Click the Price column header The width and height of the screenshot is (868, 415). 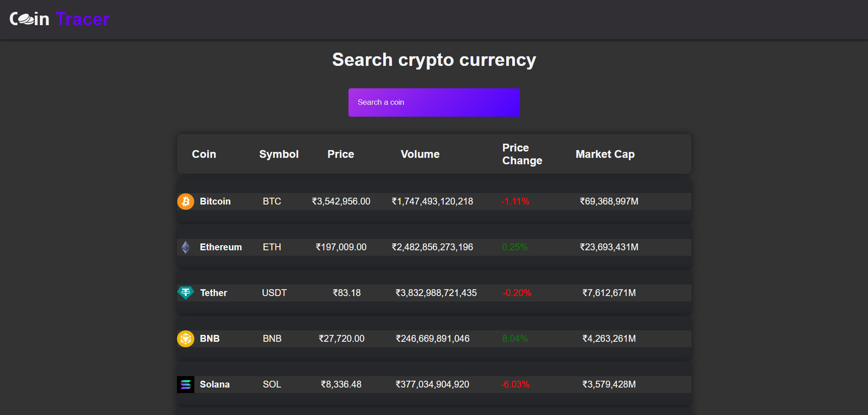coord(341,154)
